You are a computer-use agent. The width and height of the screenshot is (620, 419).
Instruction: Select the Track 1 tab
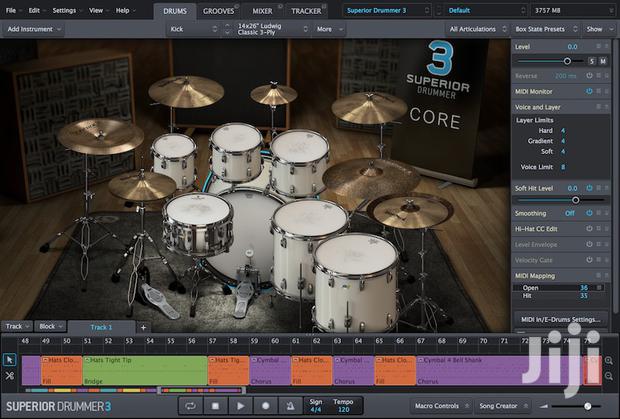point(101,327)
